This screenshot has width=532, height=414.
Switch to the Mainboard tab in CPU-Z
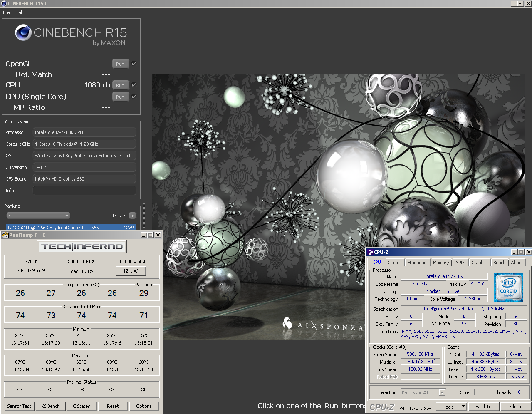418,263
